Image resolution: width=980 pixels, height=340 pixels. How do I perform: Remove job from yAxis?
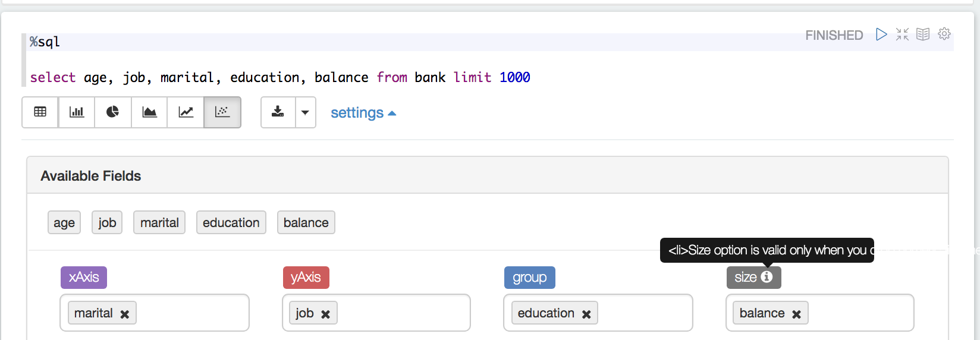click(325, 314)
